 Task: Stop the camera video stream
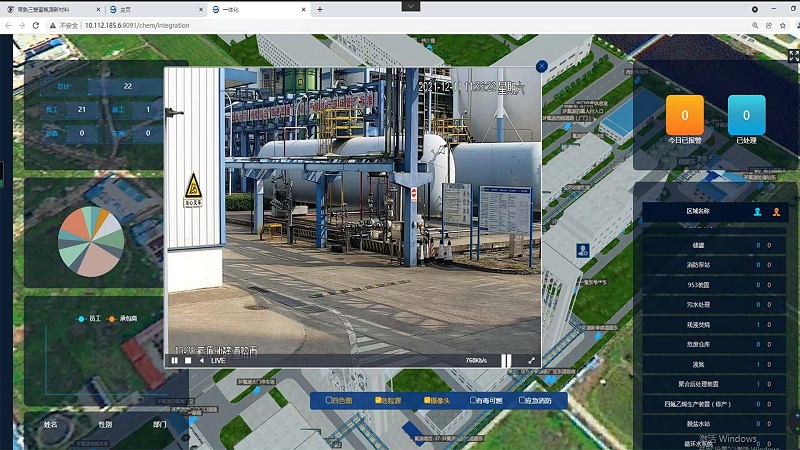click(187, 361)
